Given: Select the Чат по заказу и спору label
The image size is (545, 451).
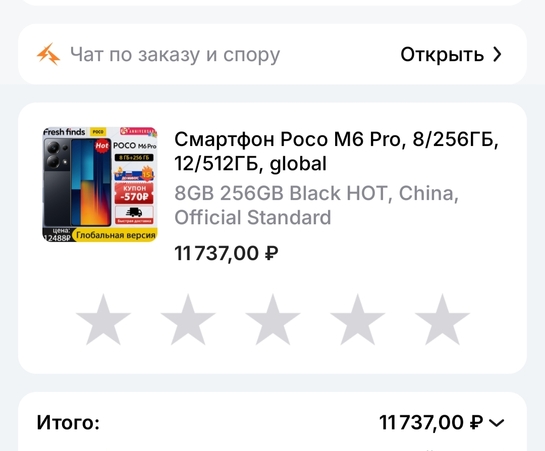Looking at the screenshot, I should pyautogui.click(x=175, y=55).
